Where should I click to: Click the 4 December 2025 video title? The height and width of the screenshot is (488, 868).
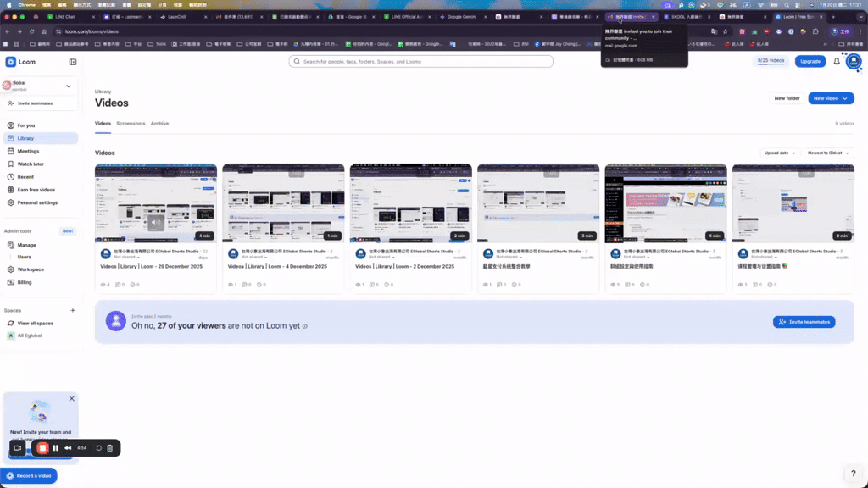(x=277, y=267)
